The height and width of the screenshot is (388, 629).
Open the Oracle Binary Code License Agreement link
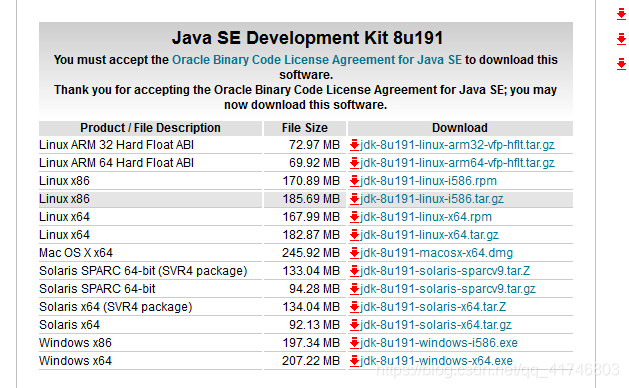pos(317,60)
